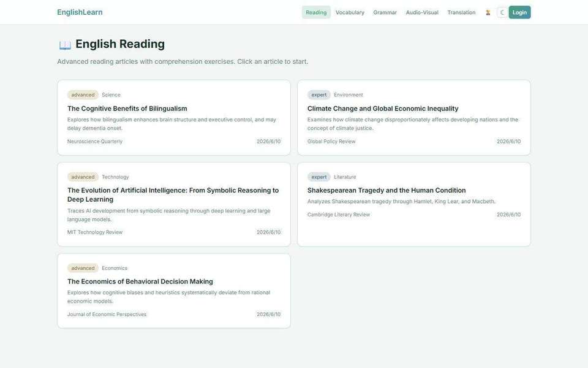Click the date on the Bilingualism card
Viewport: 588px width, 368px height.
268,142
